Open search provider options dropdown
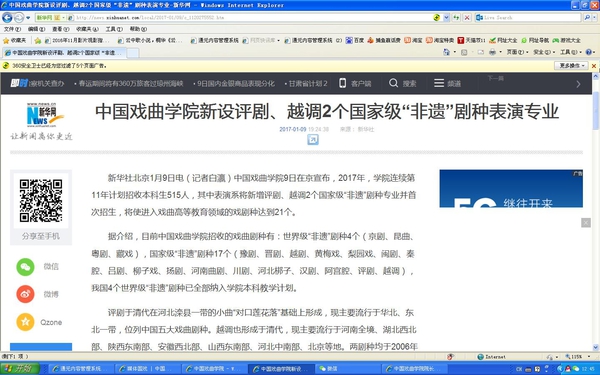 point(594,18)
